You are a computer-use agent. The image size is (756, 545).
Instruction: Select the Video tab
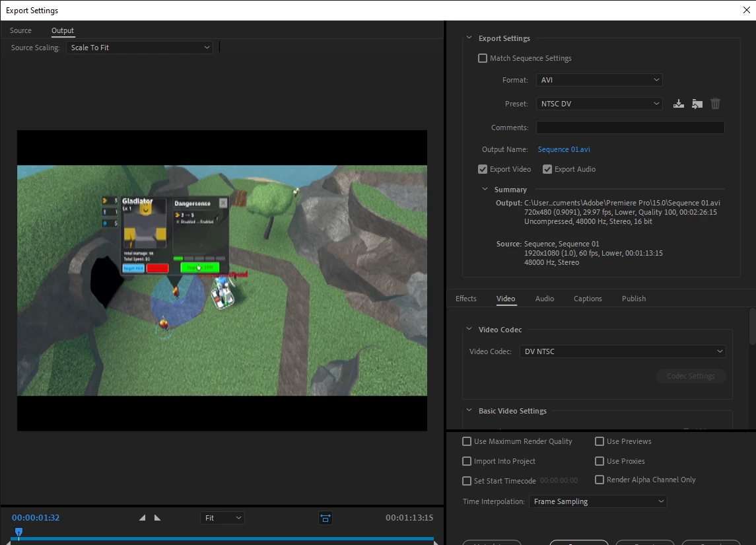pyautogui.click(x=506, y=299)
